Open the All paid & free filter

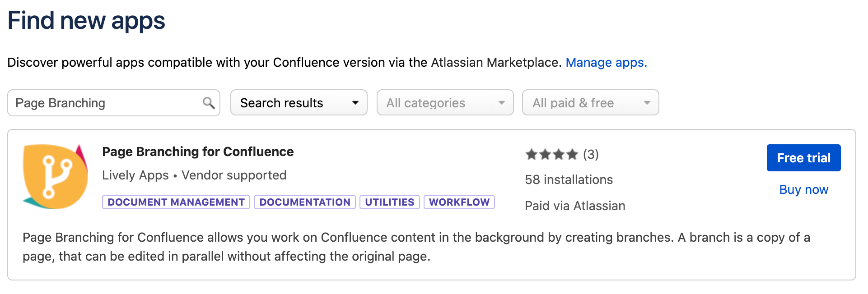click(590, 103)
